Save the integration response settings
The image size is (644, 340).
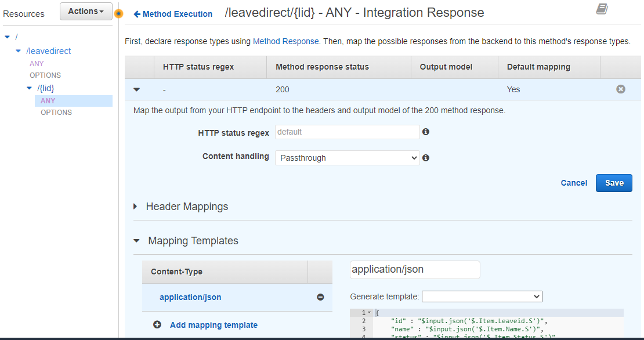pos(613,183)
